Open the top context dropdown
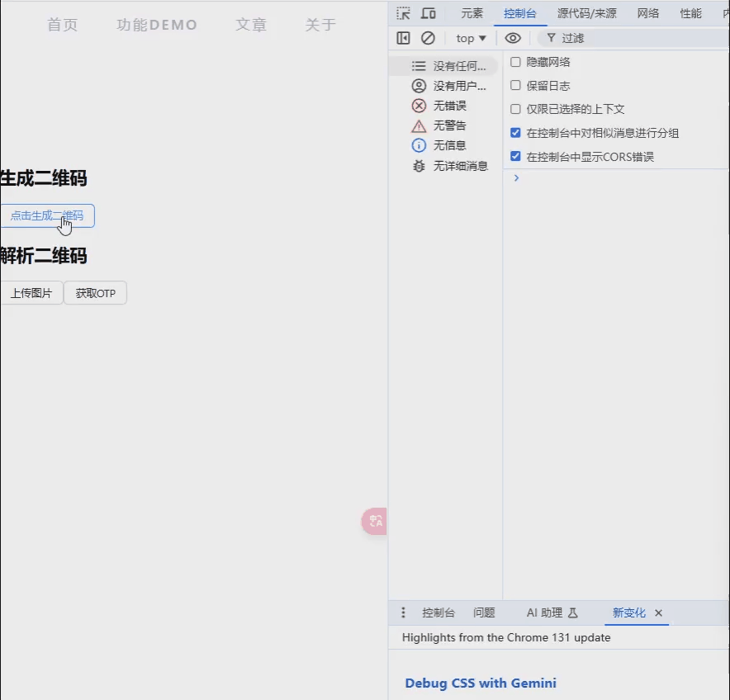730x700 pixels. [x=469, y=38]
